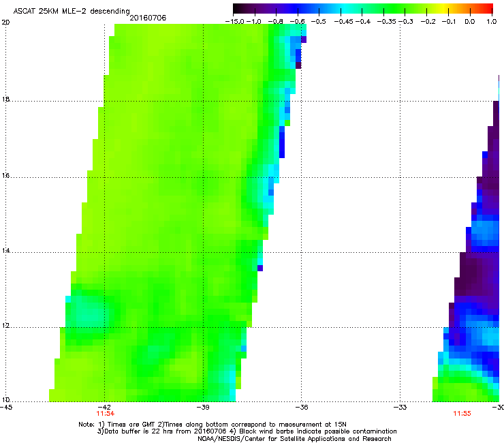The image size is (504, 443).
Task: Select the note line about Data buffer 22 hrs
Action: pos(247,431)
